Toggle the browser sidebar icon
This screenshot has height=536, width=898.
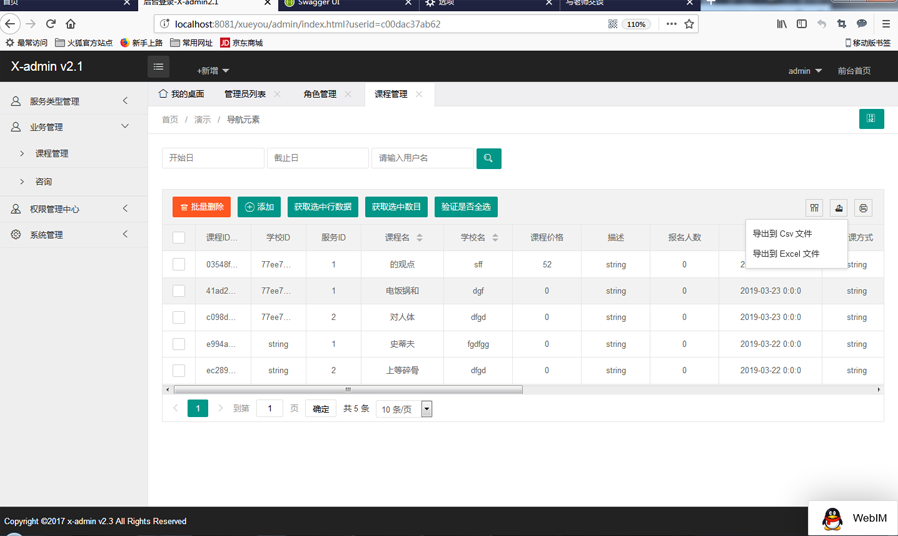pyautogui.click(x=802, y=24)
